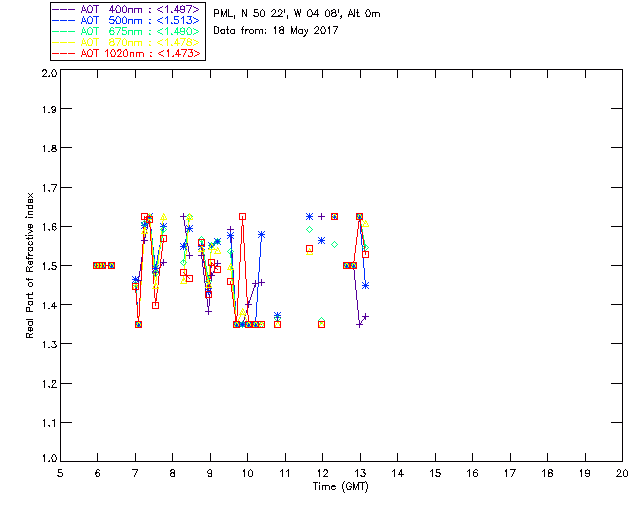Click the 'Data from: 18 May 2017' text

tap(276, 31)
